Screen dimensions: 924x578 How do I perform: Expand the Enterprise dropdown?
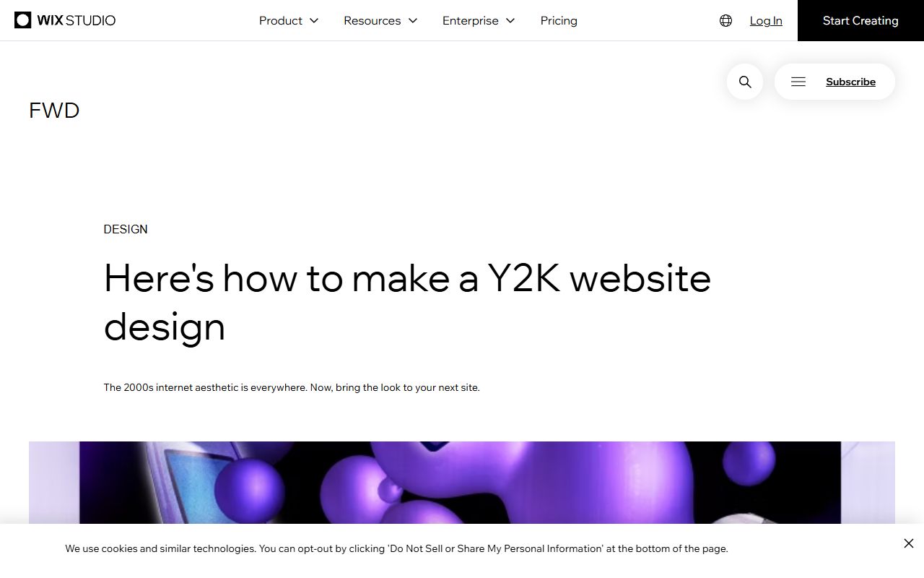(478, 20)
